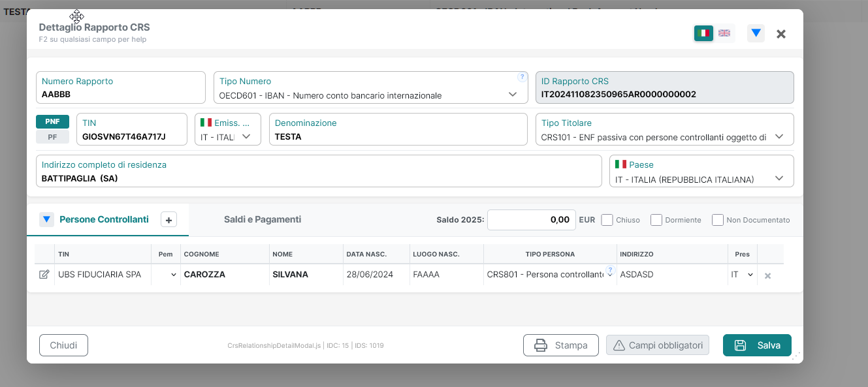The height and width of the screenshot is (387, 868).
Task: Add a new Persona Controllante with plus
Action: tap(169, 220)
